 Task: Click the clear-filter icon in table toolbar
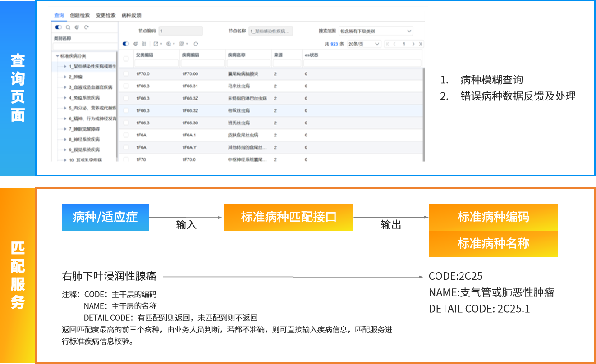(x=135, y=44)
